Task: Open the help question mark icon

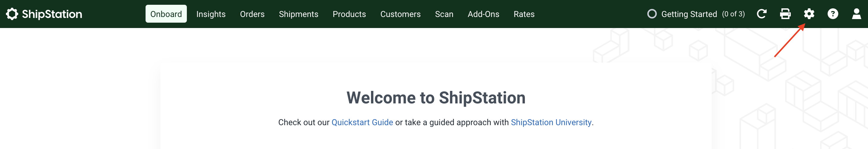Action: pos(833,14)
